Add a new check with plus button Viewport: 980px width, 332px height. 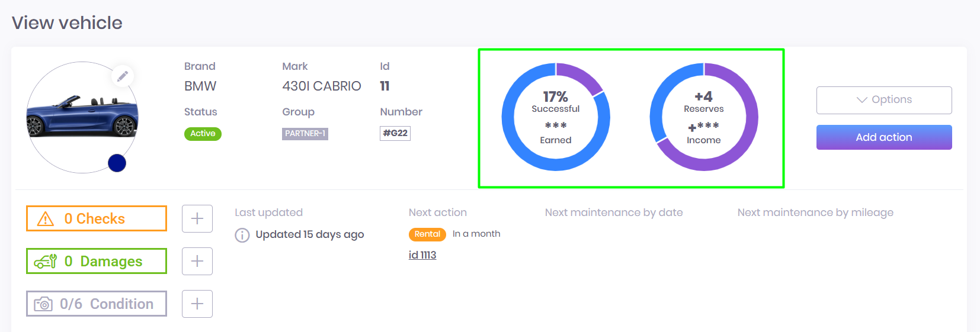click(x=197, y=219)
